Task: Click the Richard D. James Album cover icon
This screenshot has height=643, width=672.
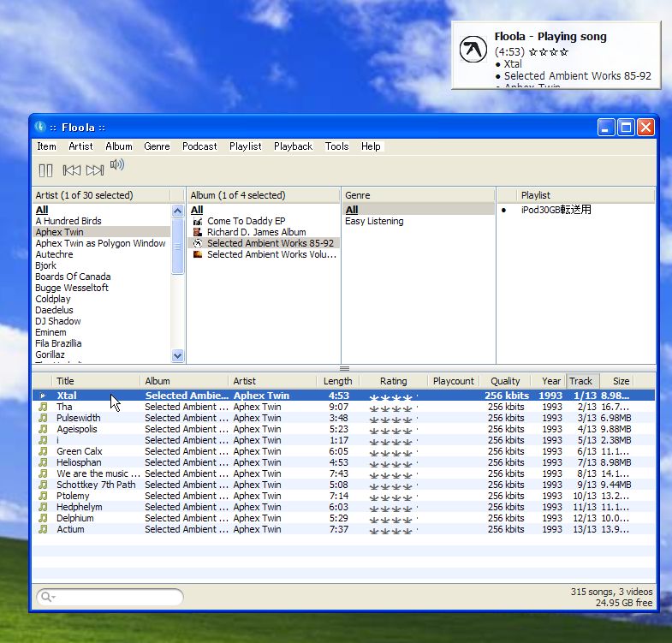Action: pos(198,232)
